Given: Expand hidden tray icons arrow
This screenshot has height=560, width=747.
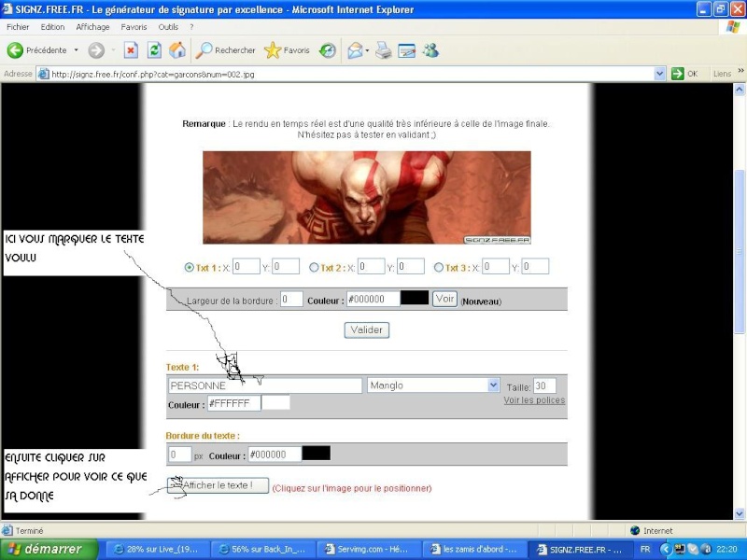Looking at the screenshot, I should pos(665,549).
